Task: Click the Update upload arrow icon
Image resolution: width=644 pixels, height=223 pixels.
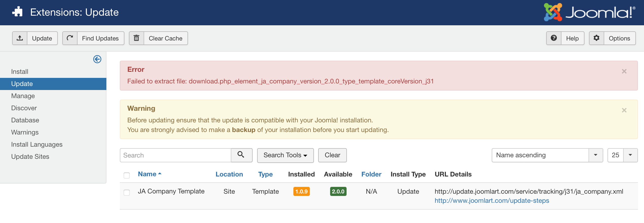Action: pyautogui.click(x=20, y=38)
